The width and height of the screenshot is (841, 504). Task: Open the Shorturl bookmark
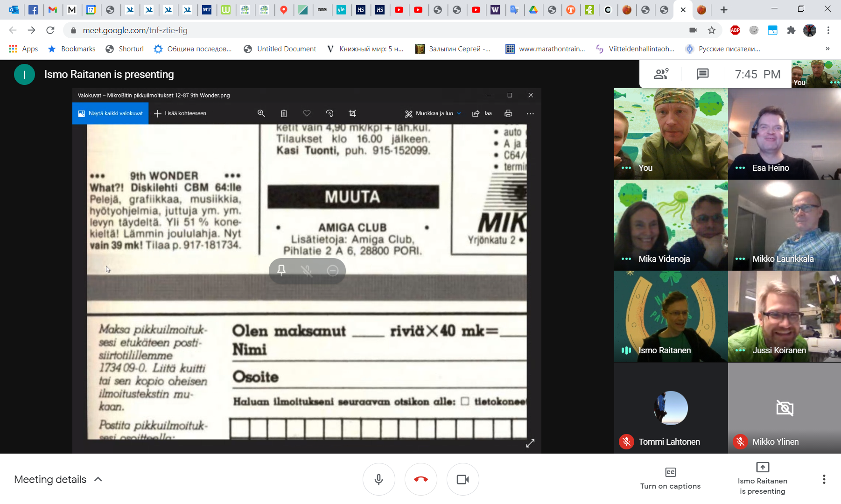point(125,49)
